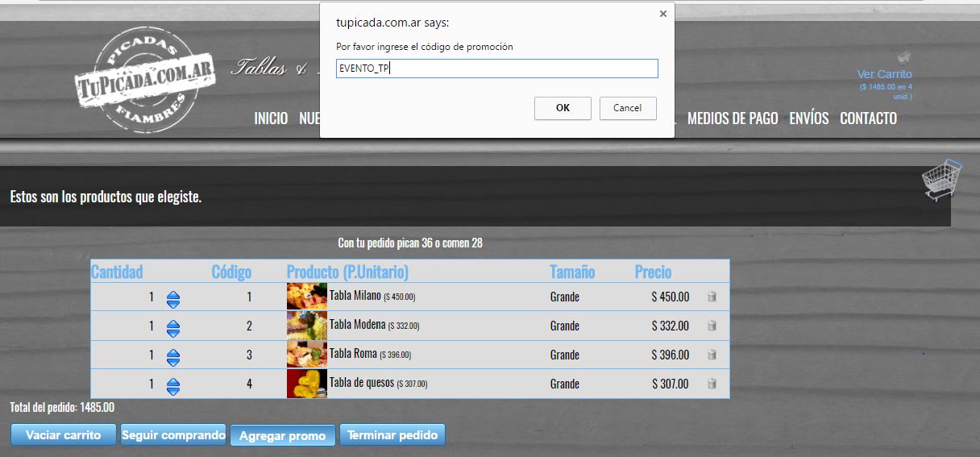Open the INICIO menu item
Image resolution: width=980 pixels, height=457 pixels.
point(271,118)
